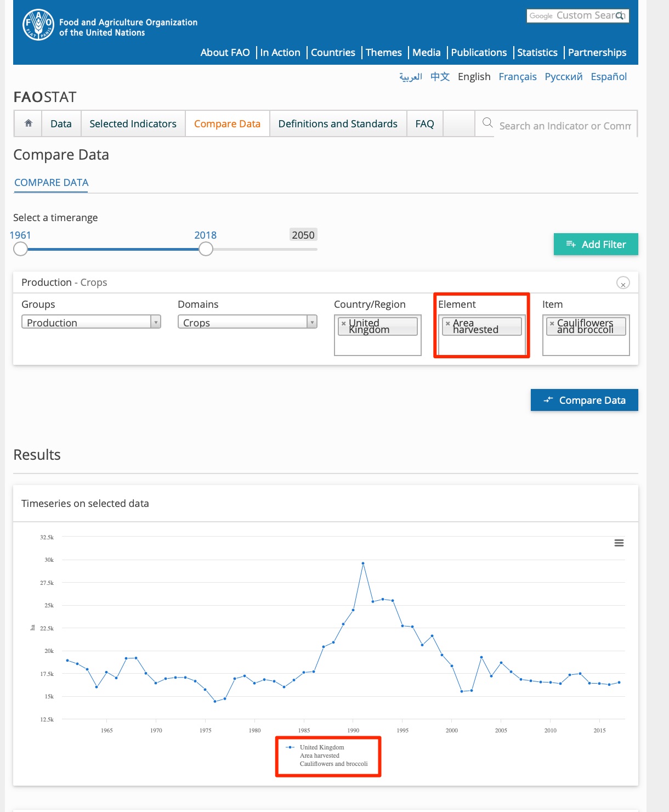Open the Element selection box
The height and width of the screenshot is (812, 669).
(x=481, y=335)
